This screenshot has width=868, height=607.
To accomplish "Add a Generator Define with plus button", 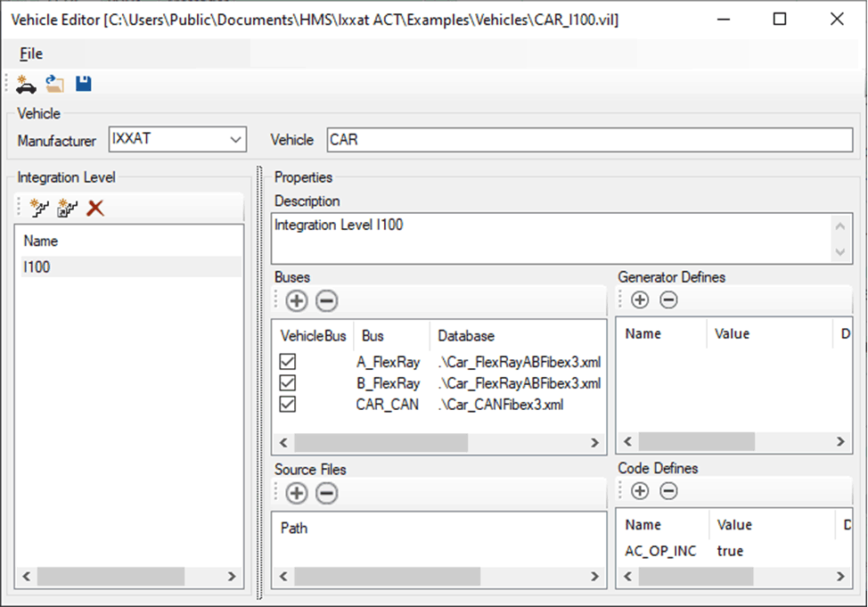I will point(640,299).
